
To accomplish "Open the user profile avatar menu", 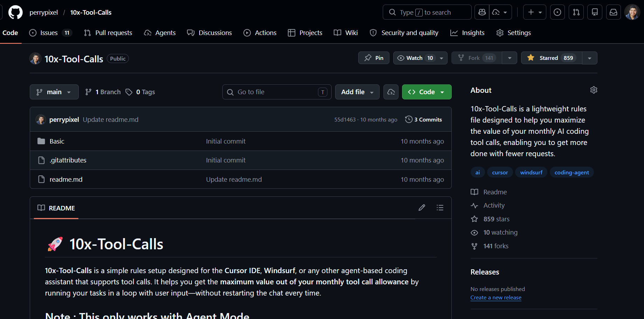I will 632,12.
